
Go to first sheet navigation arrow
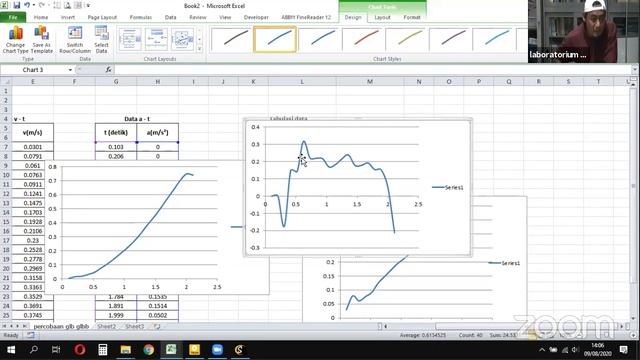[4, 327]
